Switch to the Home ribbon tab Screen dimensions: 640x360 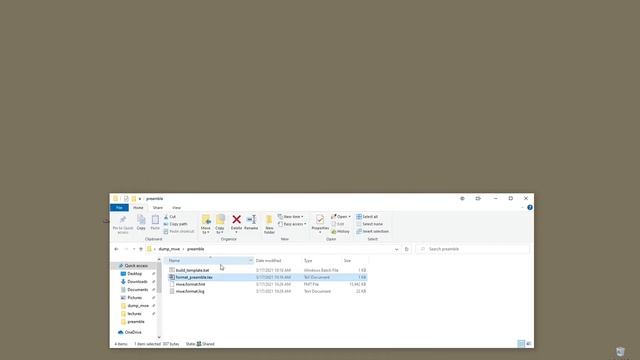138,208
